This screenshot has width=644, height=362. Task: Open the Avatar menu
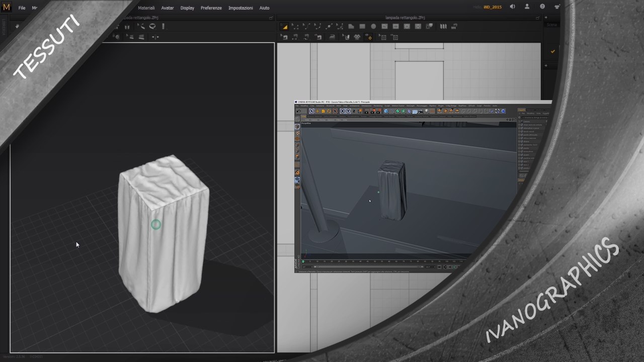(x=168, y=8)
